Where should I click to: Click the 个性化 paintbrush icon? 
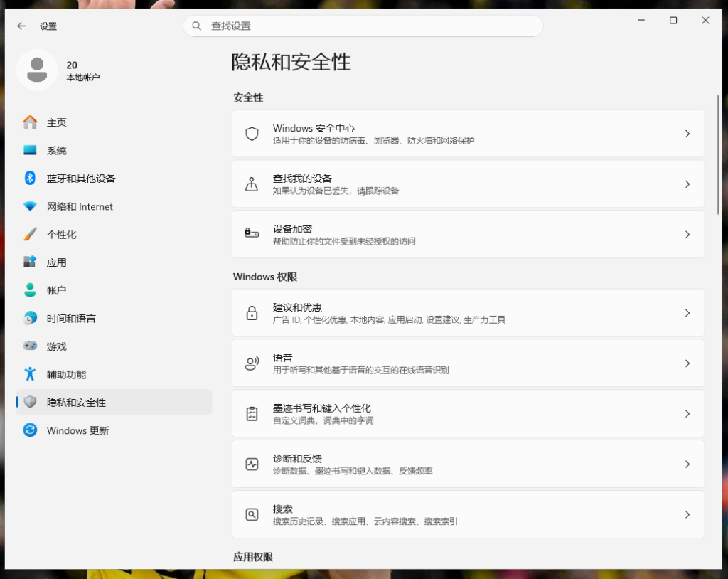click(30, 234)
